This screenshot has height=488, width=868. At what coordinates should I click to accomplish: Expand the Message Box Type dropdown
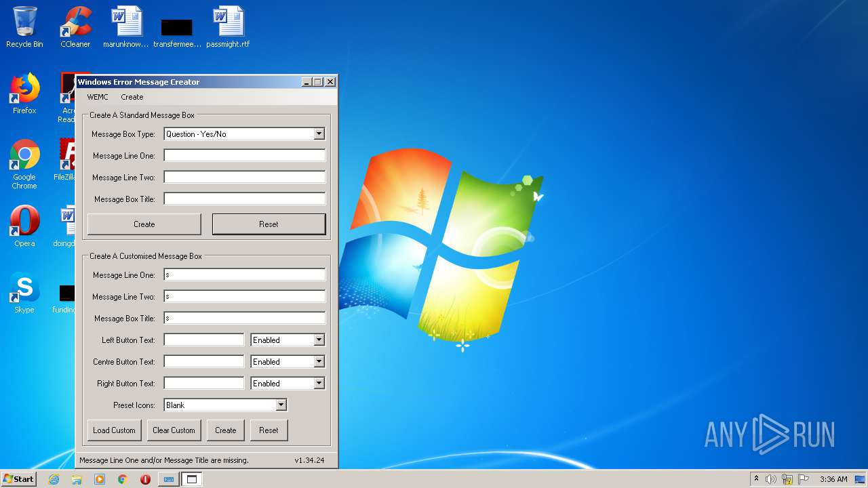click(x=319, y=134)
